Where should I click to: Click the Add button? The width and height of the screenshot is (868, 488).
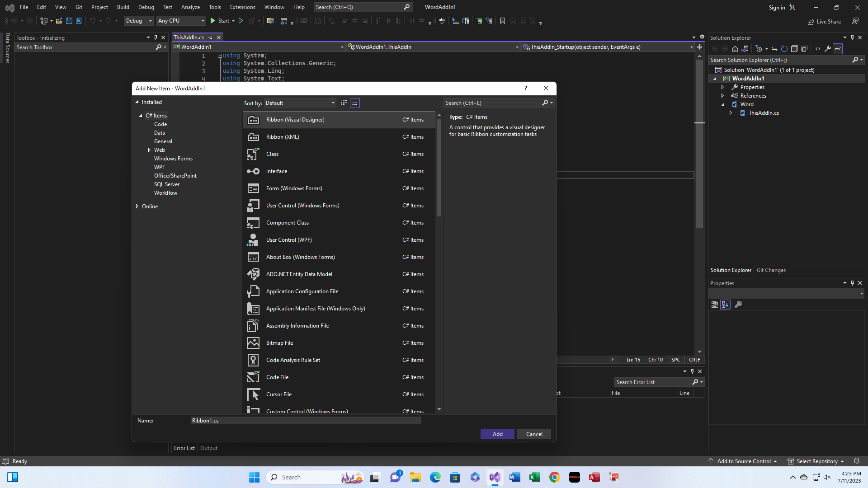[x=497, y=434]
